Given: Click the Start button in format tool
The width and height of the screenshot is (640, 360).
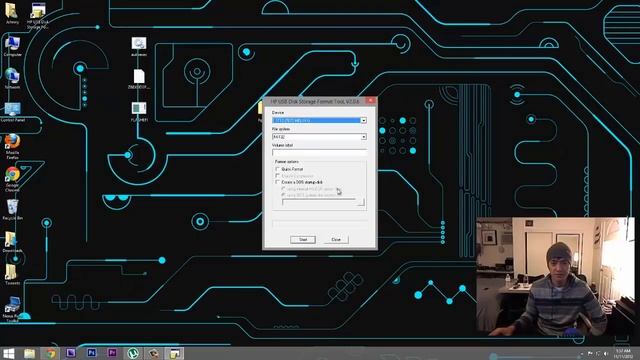Looking at the screenshot, I should (x=303, y=240).
